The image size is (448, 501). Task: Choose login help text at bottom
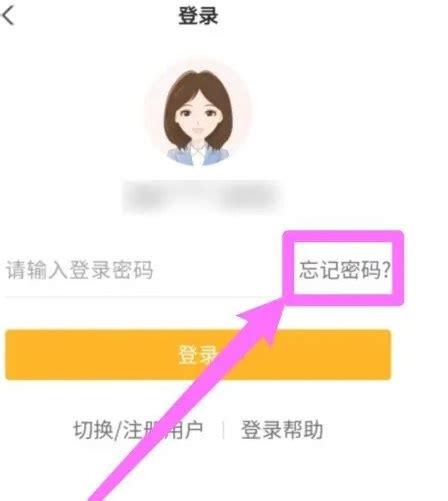(x=282, y=430)
